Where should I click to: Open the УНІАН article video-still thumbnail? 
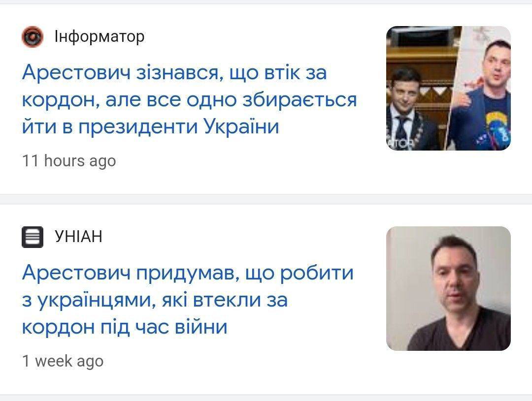pyautogui.click(x=448, y=288)
